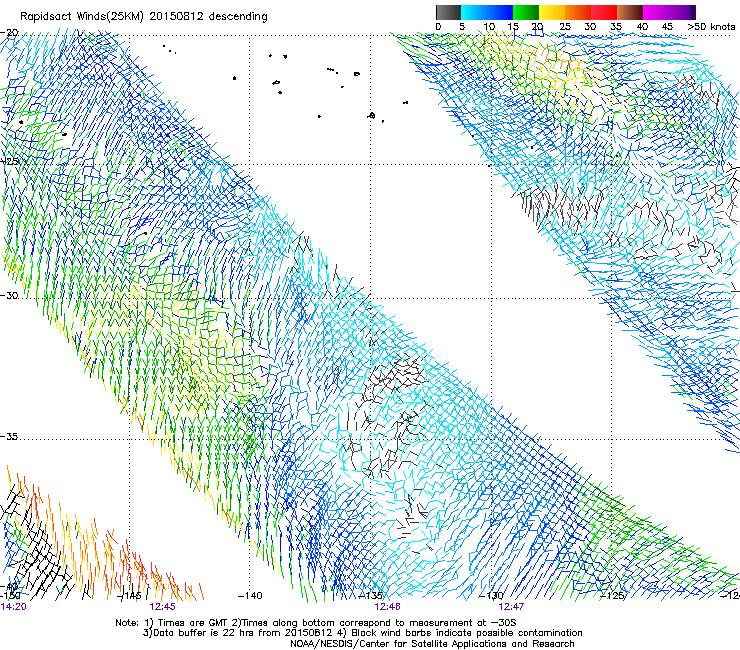This screenshot has width=740, height=650.
Task: Click the -140 longitude label
Action: click(250, 596)
